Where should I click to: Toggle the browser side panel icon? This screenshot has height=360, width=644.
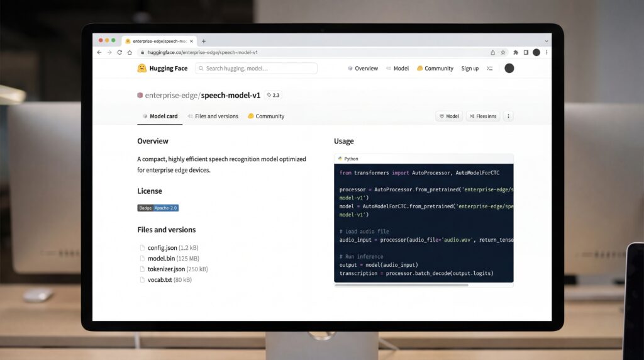tap(526, 52)
